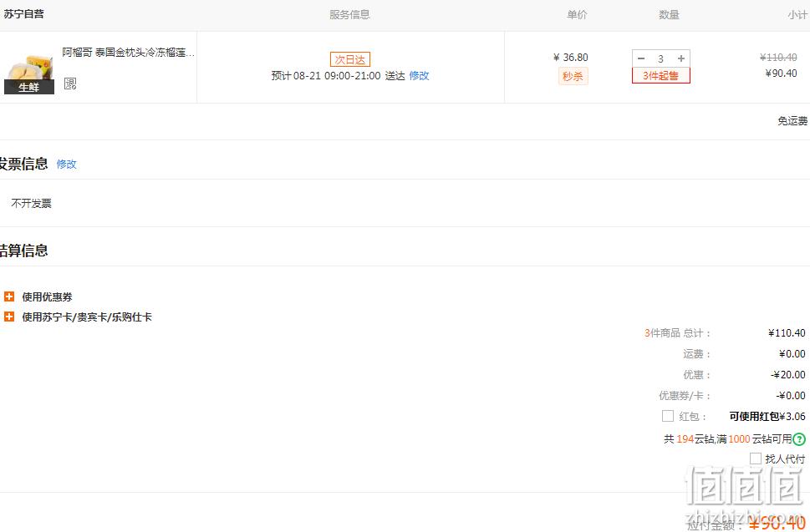Viewport: 810px width, 532px height.
Task: Click the 优惠券/卡 amount -¥0.00
Action: [791, 395]
